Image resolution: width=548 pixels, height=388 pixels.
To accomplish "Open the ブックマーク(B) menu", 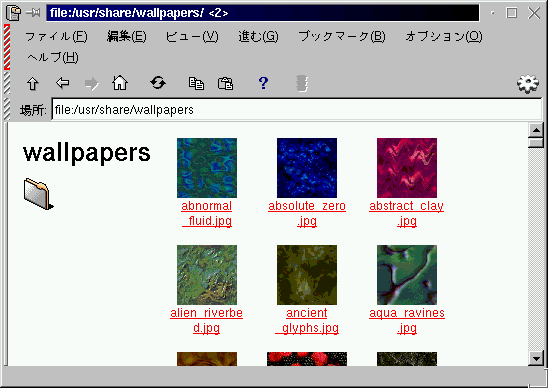I will 342,36.
